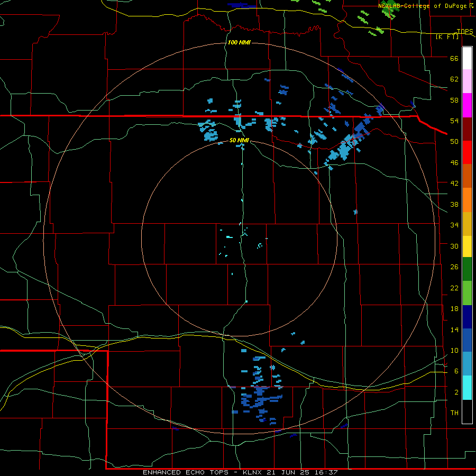This screenshot has height=476, width=476.
Task: Click the legend value 34
Action: pyautogui.click(x=454, y=225)
